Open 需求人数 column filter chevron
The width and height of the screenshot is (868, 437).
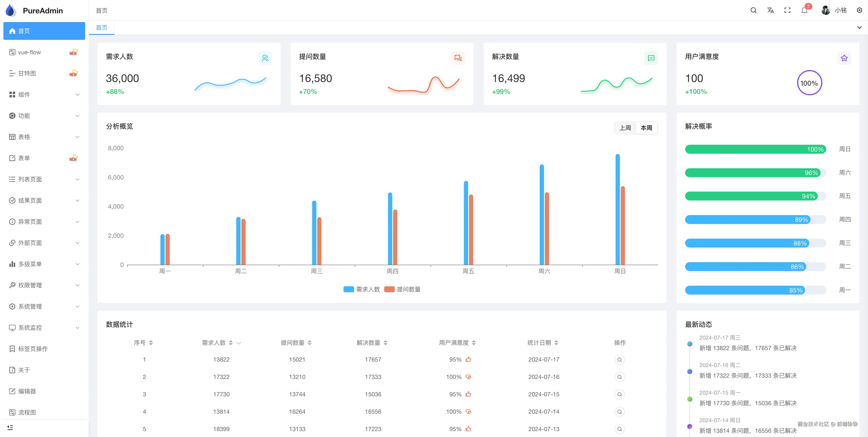pyautogui.click(x=239, y=343)
